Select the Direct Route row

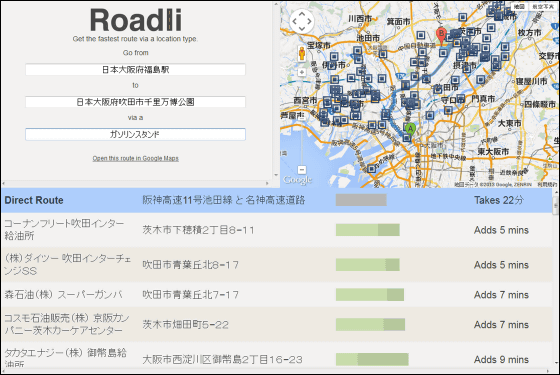pos(276,200)
